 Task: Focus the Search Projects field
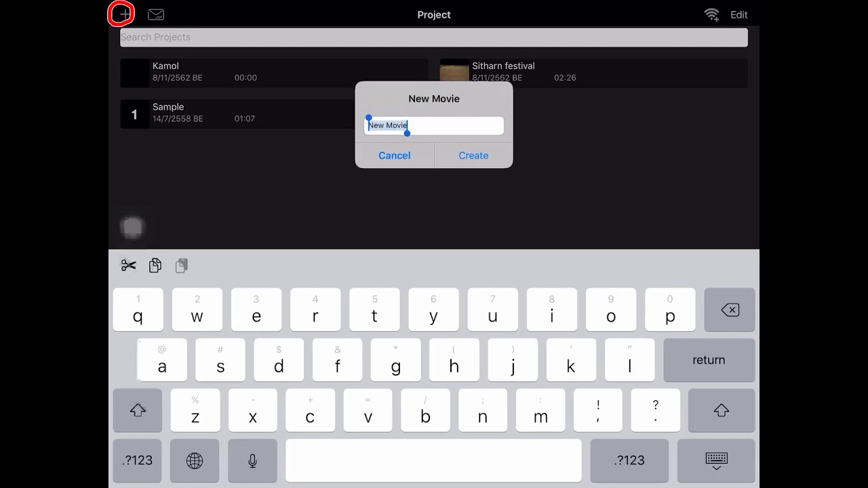[434, 37]
